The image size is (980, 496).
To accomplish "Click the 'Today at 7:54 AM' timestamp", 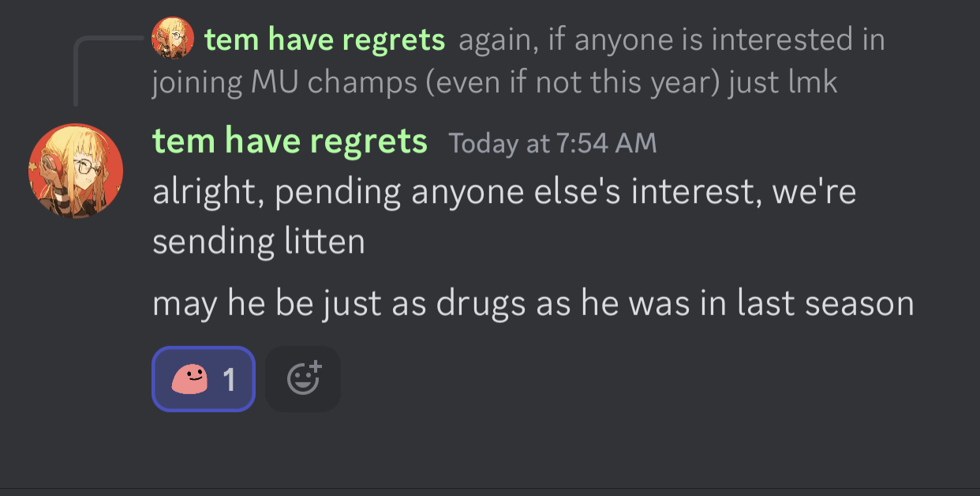I will (552, 143).
